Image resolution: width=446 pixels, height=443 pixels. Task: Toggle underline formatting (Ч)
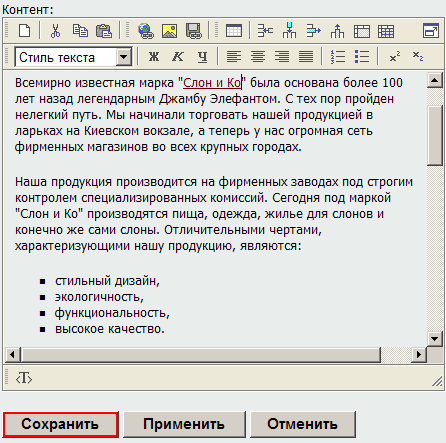(x=202, y=57)
